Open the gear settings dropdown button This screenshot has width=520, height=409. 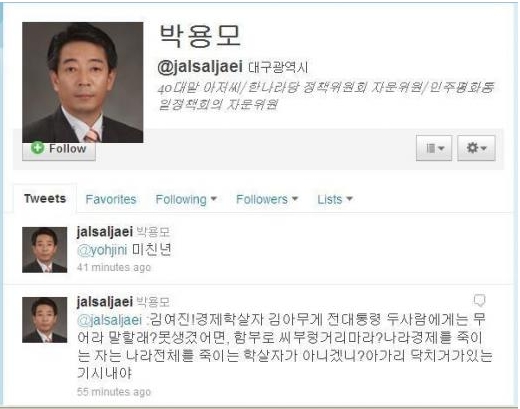(x=476, y=148)
